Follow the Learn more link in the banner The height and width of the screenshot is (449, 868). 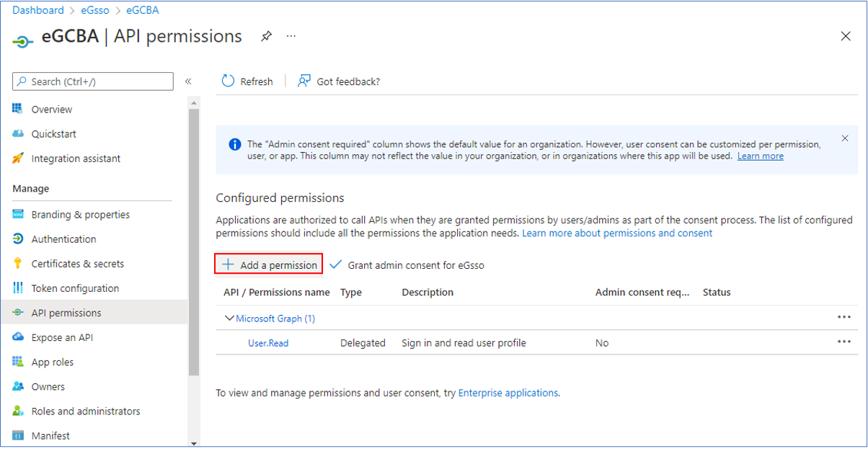(760, 156)
